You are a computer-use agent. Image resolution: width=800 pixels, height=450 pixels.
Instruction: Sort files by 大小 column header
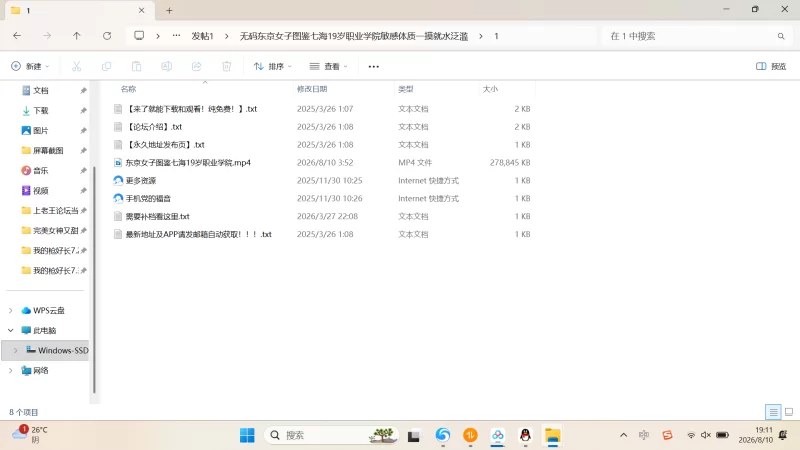[x=490, y=89]
